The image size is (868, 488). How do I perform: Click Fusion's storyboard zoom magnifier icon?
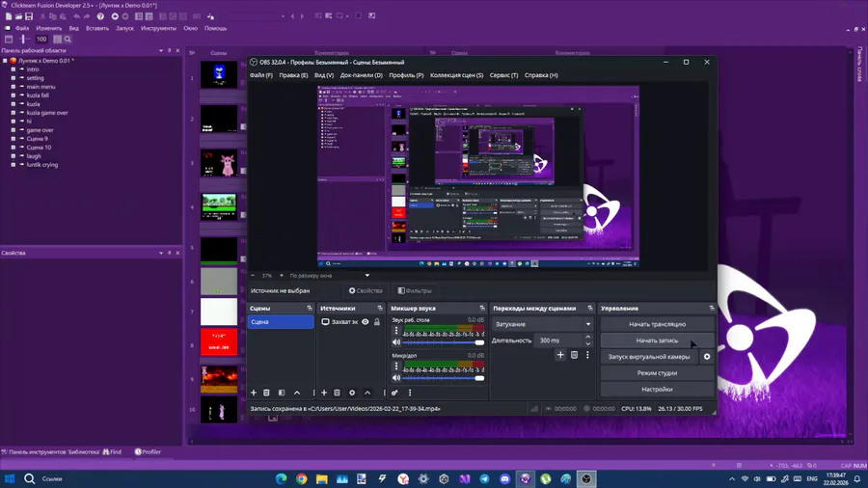(68, 40)
